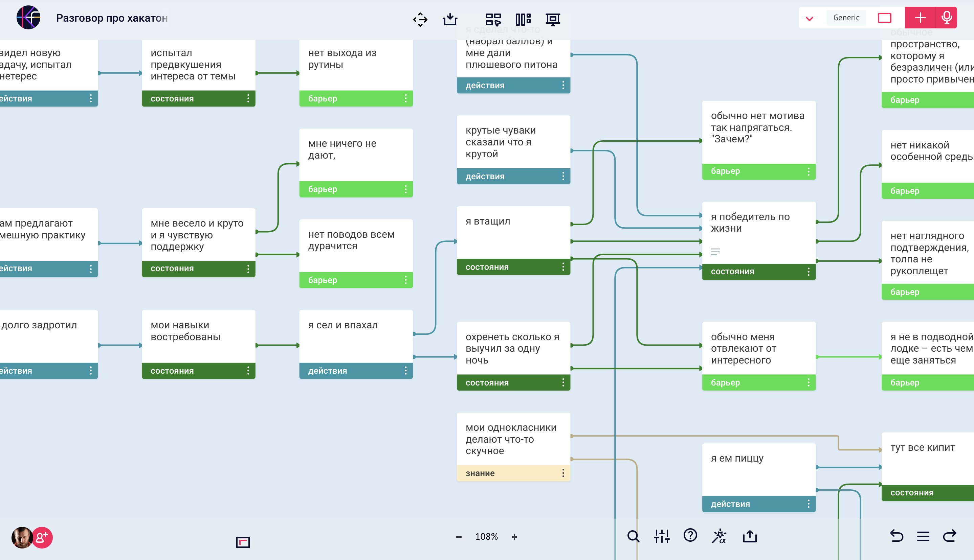Click the zoom in plus button
Viewport: 974px width, 560px height.
(514, 537)
